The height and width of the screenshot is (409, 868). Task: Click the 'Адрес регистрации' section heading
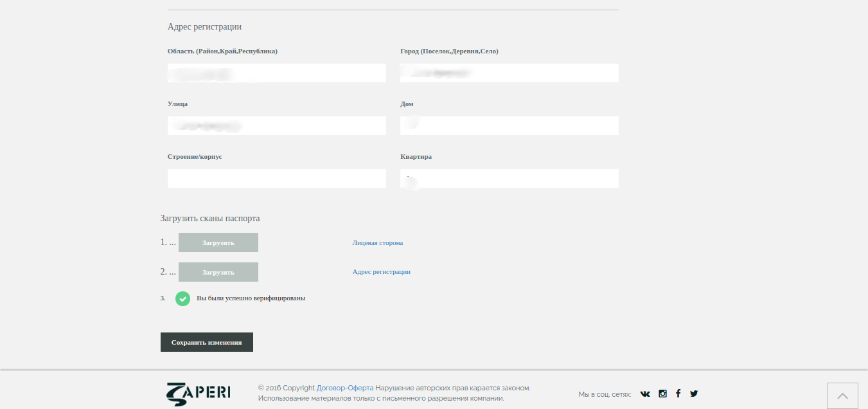click(x=204, y=27)
